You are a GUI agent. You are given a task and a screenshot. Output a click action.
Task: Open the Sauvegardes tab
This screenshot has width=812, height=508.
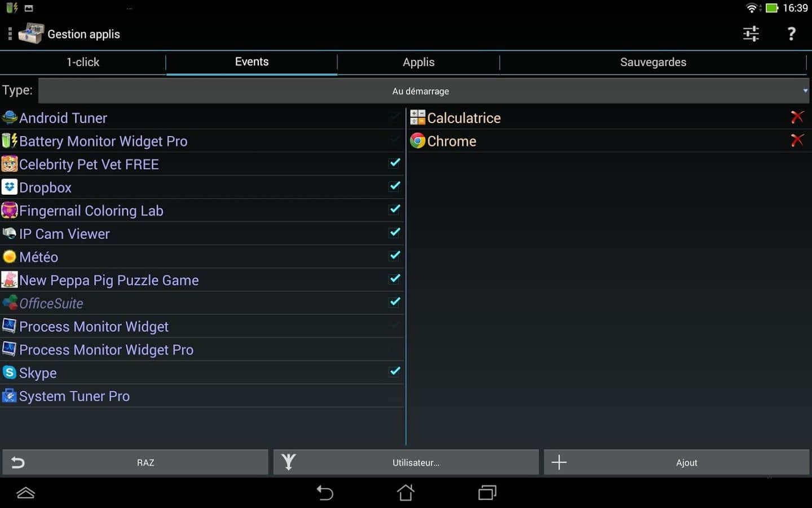653,62
